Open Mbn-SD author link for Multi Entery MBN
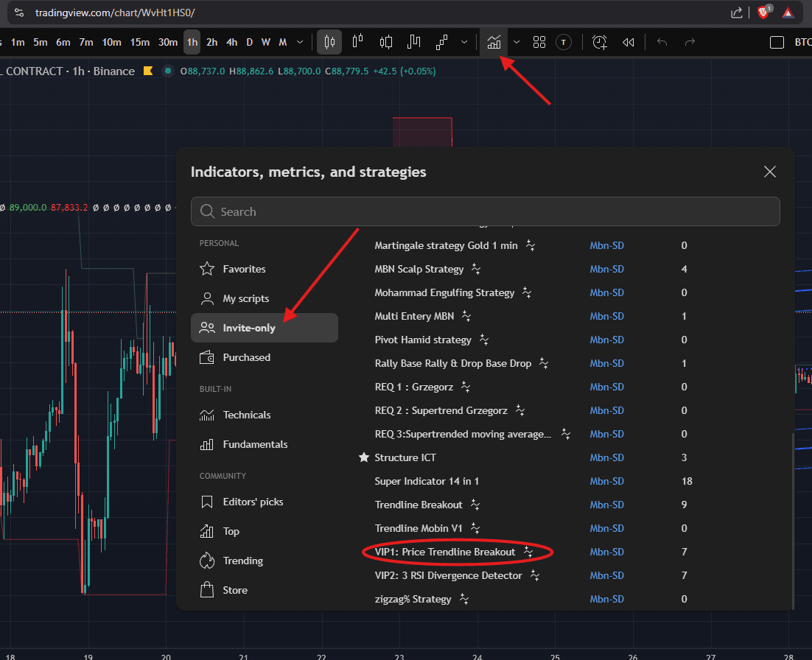 pos(606,316)
